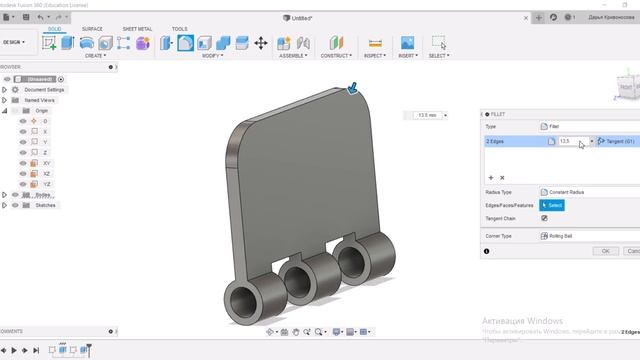Image resolution: width=640 pixels, height=360 pixels.
Task: Click the play button in timeline
Action: (14, 350)
